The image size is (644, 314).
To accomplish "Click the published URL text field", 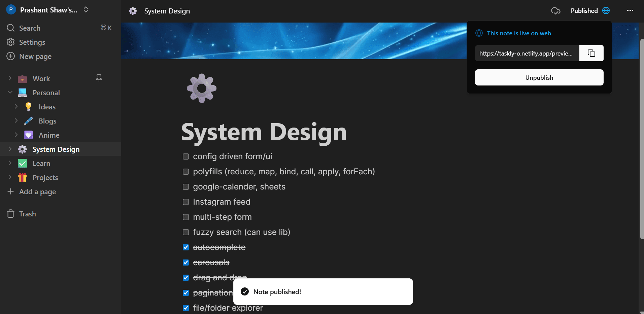I will (x=527, y=53).
